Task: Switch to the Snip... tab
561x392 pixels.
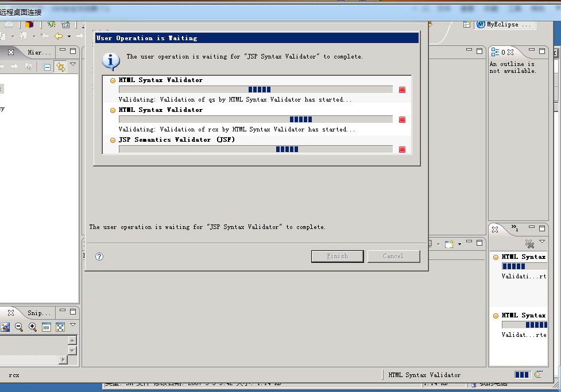Action: (39, 313)
